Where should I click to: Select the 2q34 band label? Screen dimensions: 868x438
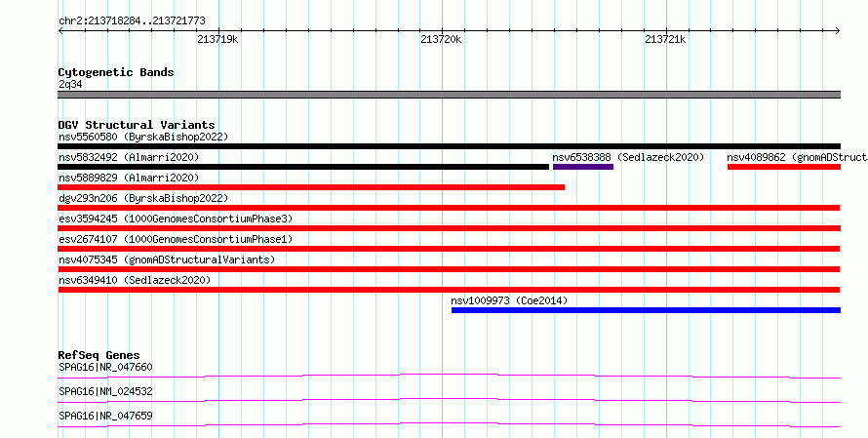[x=70, y=85]
